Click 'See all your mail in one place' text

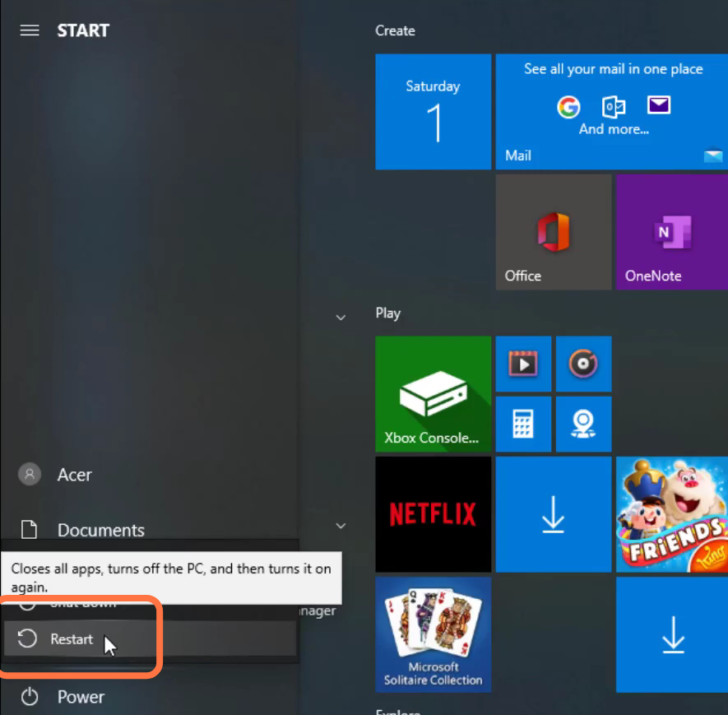coord(614,69)
